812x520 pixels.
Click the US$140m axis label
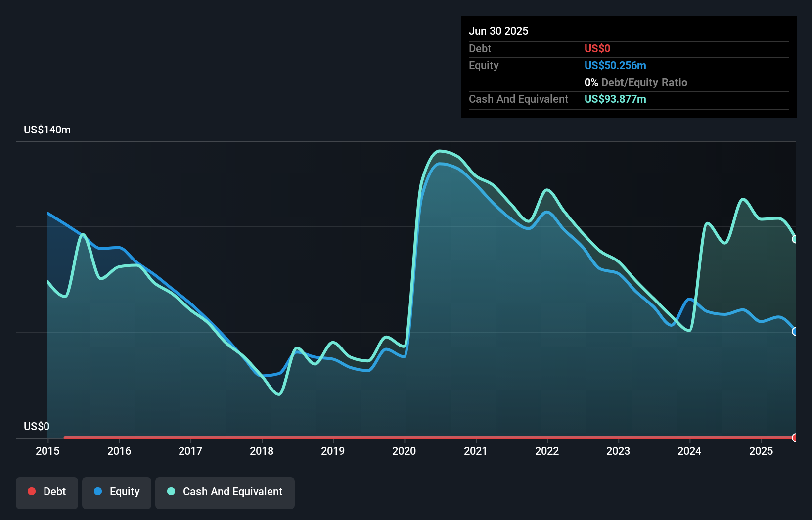(47, 130)
